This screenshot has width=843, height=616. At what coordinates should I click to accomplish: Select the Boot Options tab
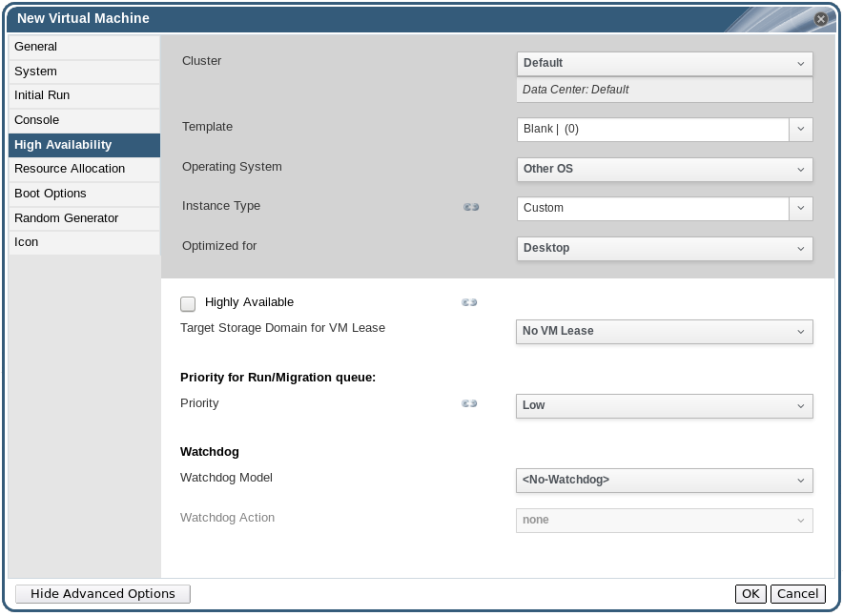[x=84, y=194]
